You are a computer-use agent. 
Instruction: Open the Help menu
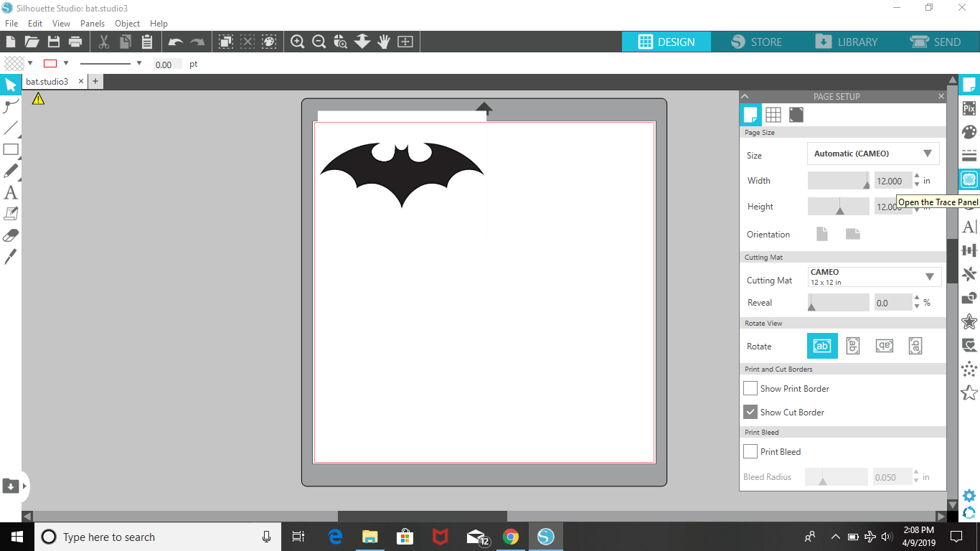(159, 23)
